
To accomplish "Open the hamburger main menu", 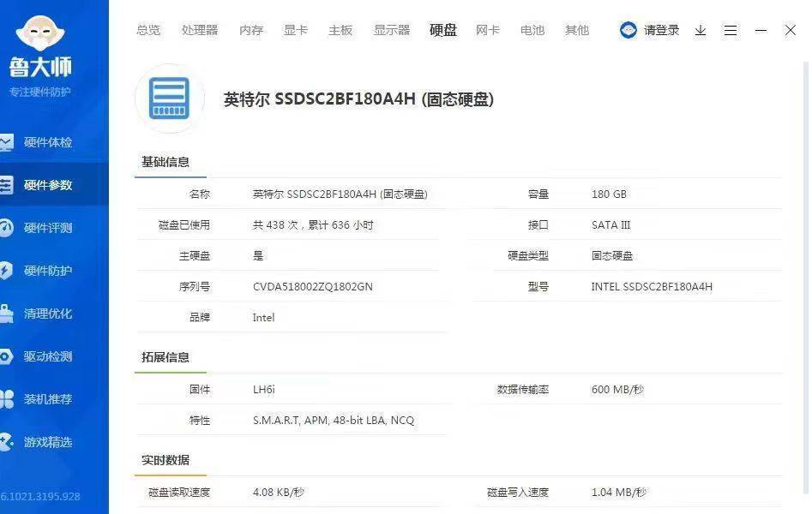I will click(731, 30).
